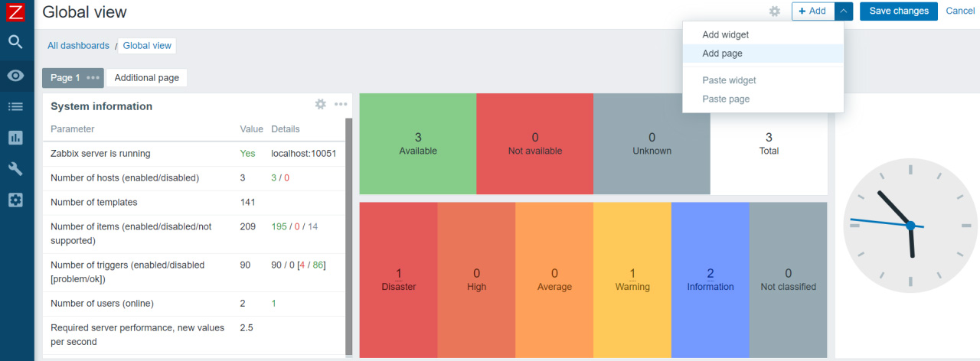Select Add widget from dropdown menu

click(763, 34)
